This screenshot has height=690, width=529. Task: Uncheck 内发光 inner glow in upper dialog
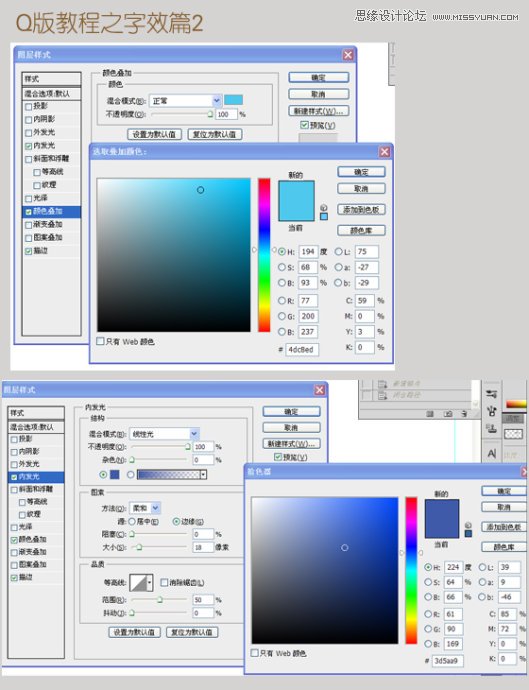pos(29,146)
